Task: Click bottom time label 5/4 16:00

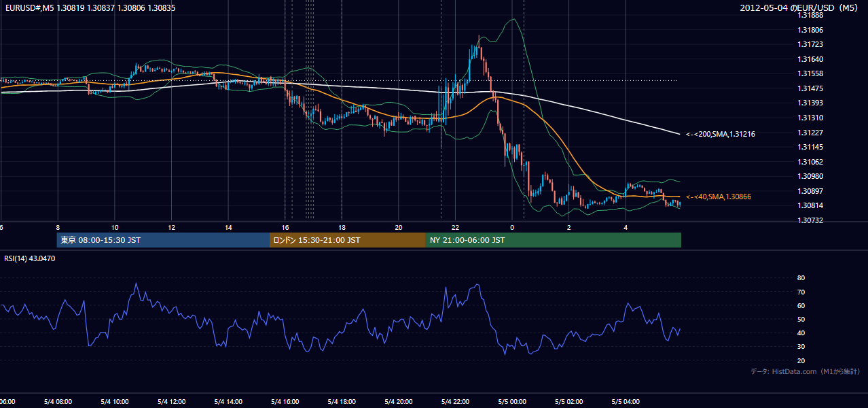Action: [285, 402]
